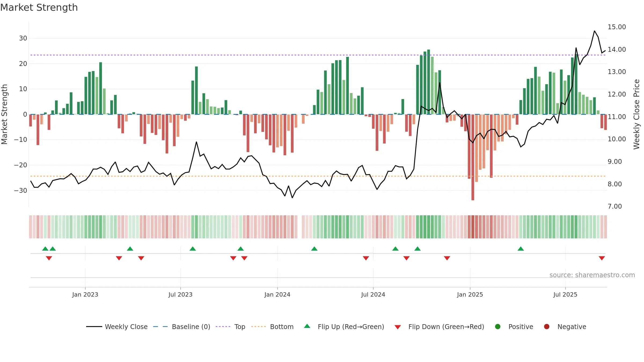Toggle the Bottom legend label
The image size is (644, 362).
pos(282,327)
